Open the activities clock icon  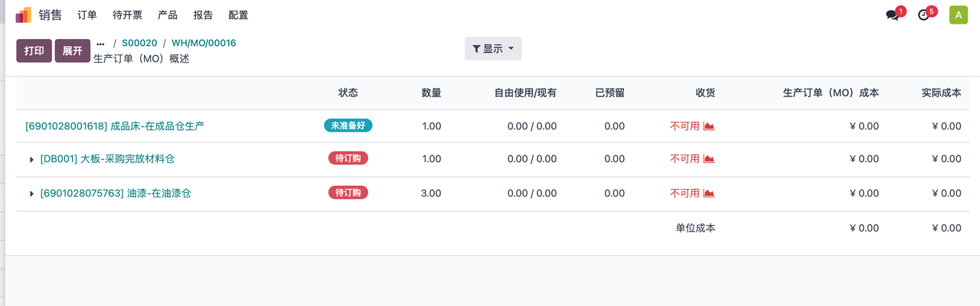tap(923, 15)
